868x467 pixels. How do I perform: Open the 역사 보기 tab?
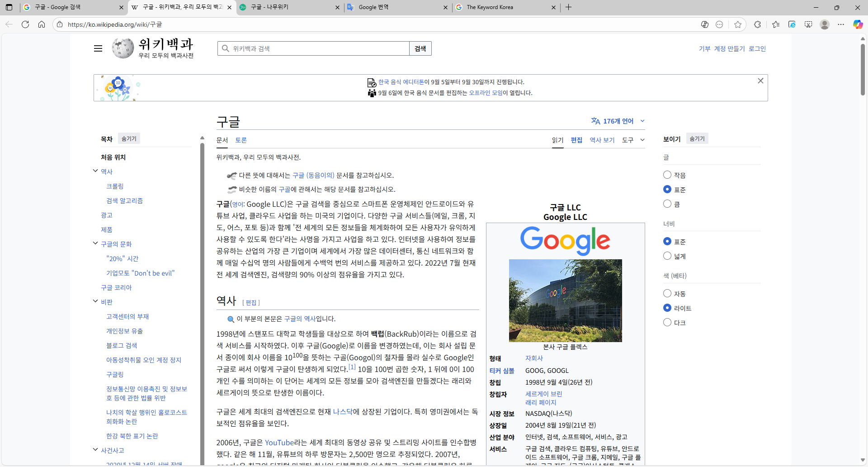602,140
